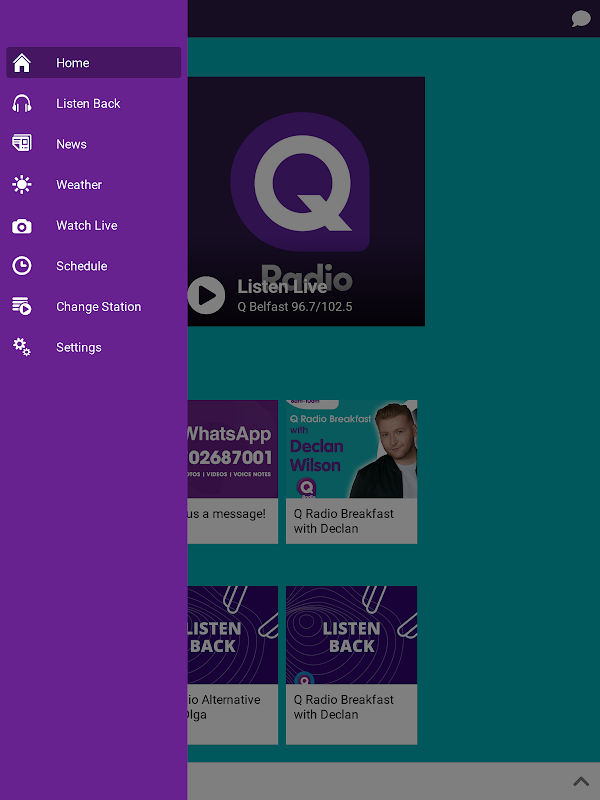Tap Listen Back 'Q Radio Breakfast with Declan' caption
The width and height of the screenshot is (600, 800).
click(343, 707)
